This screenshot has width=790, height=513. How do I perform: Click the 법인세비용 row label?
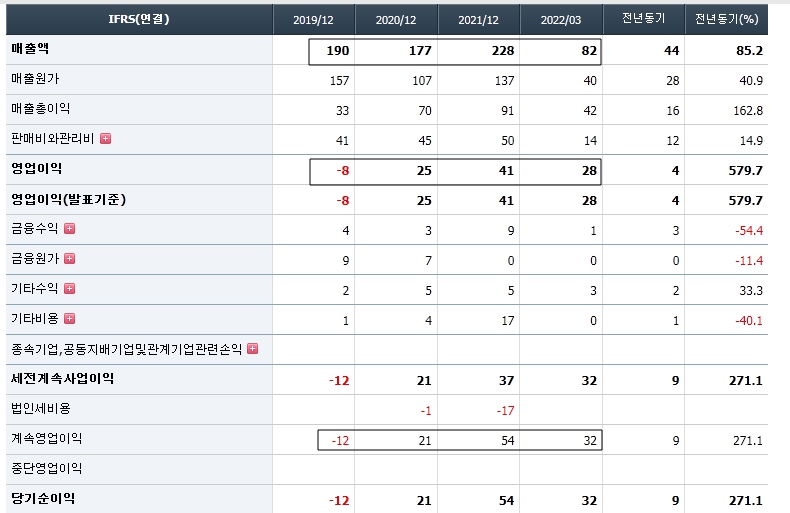pos(40,408)
